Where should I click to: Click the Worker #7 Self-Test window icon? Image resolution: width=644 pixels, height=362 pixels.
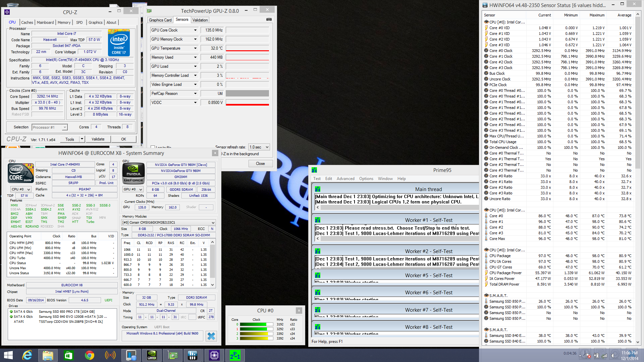click(x=318, y=310)
